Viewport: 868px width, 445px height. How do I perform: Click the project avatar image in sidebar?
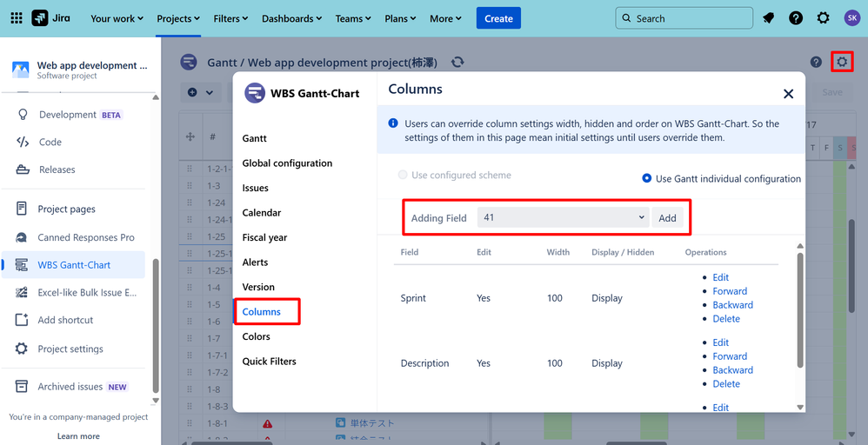coord(21,70)
